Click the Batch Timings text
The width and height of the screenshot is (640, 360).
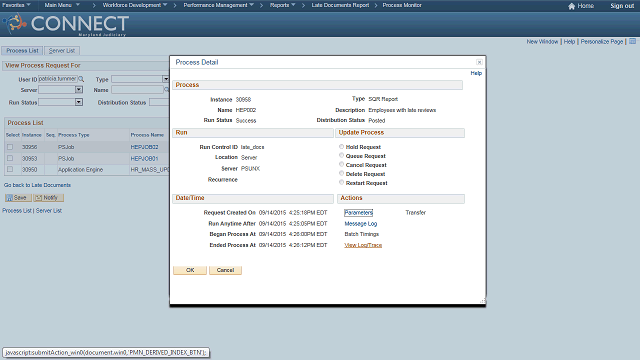coord(362,234)
